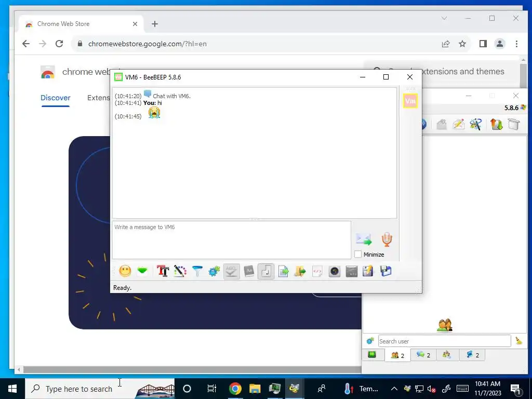Screen dimensions: 532x399
Task: Click the blue floppy disks save icon
Action: pos(386,271)
